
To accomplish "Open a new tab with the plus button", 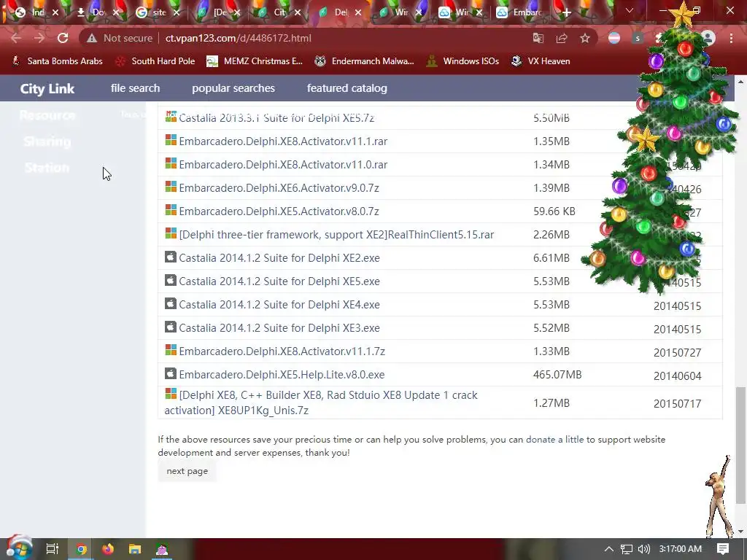I will [x=566, y=12].
